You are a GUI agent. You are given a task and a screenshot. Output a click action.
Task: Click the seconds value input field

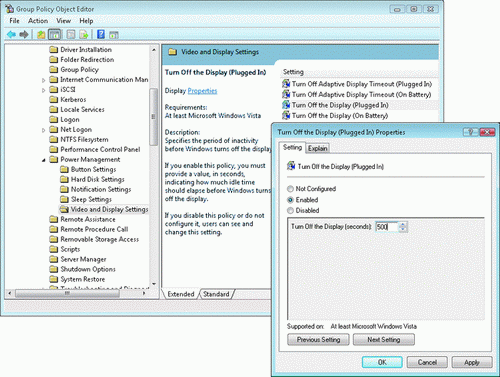tap(387, 227)
